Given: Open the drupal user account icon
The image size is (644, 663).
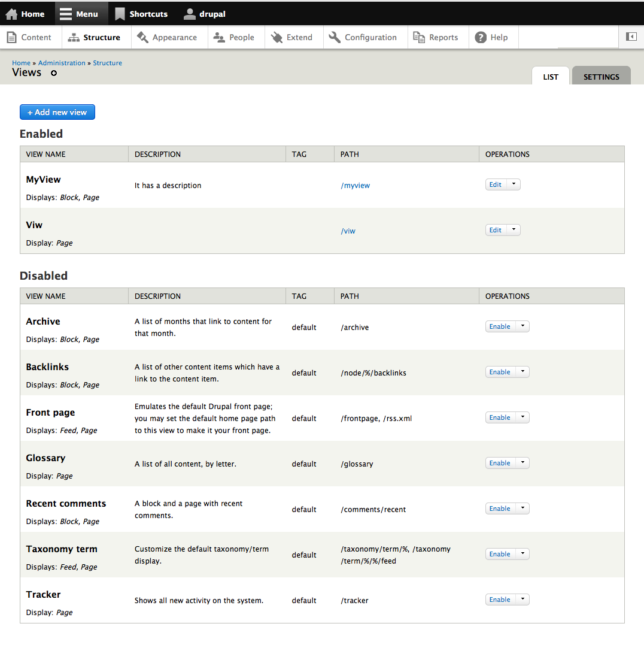Looking at the screenshot, I should coord(190,13).
